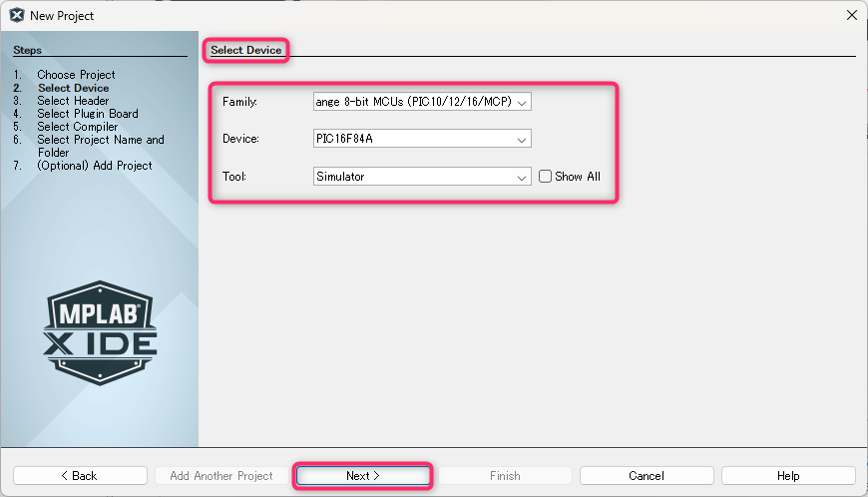The width and height of the screenshot is (868, 497).
Task: Click step 1 Choose Project
Action: click(x=76, y=75)
